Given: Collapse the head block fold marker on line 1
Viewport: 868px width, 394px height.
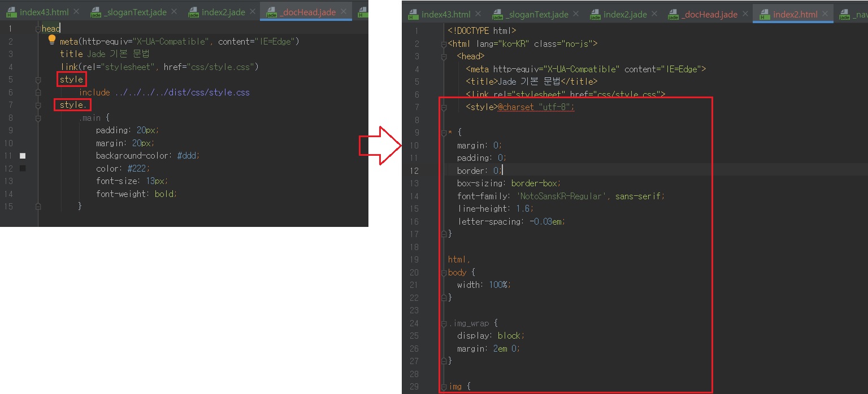Looking at the screenshot, I should pos(38,28).
